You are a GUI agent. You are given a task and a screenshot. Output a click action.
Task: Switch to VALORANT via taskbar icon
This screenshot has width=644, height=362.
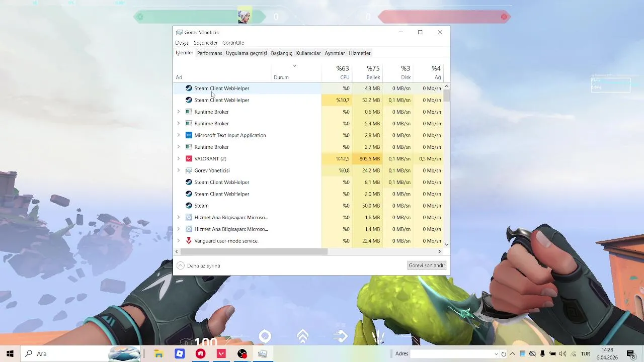(221, 354)
